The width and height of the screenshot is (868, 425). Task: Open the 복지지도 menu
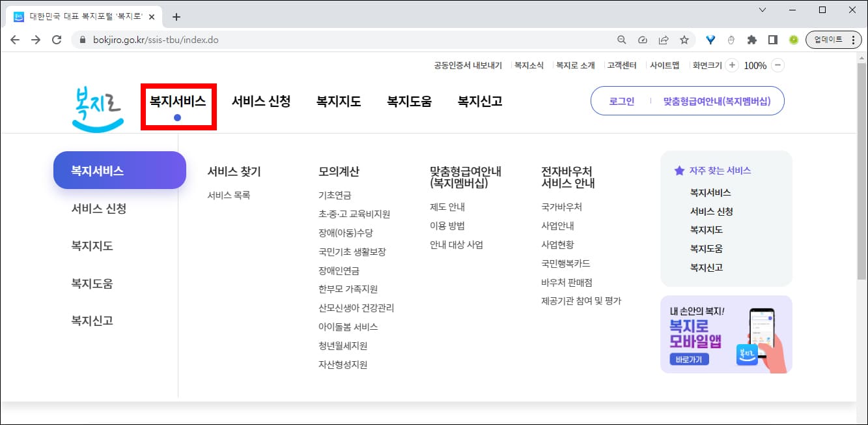point(337,101)
